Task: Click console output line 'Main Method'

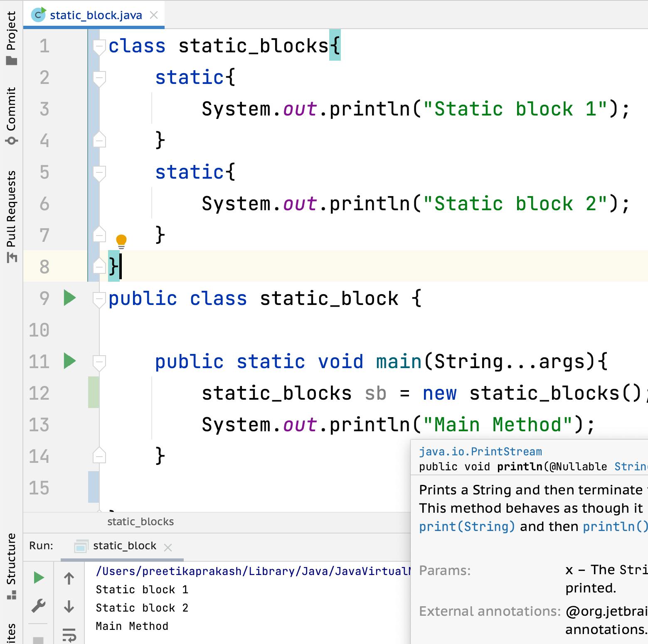Action: pyautogui.click(x=132, y=626)
